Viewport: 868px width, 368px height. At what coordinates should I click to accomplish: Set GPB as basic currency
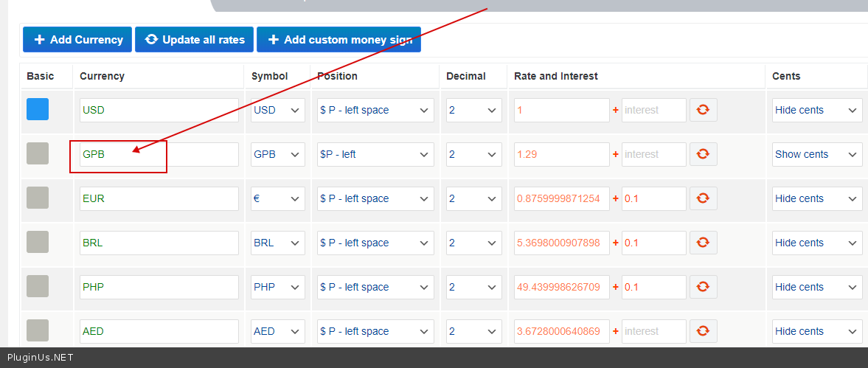(x=38, y=153)
